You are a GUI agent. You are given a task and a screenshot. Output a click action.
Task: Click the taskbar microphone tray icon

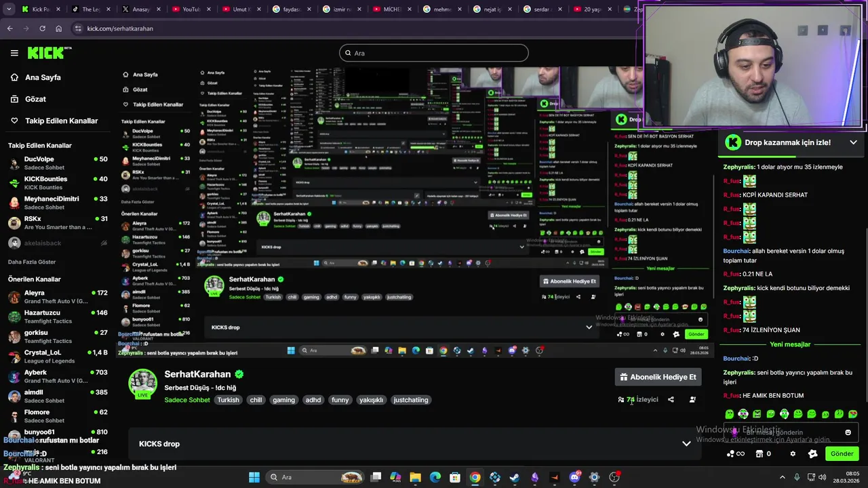tap(796, 477)
